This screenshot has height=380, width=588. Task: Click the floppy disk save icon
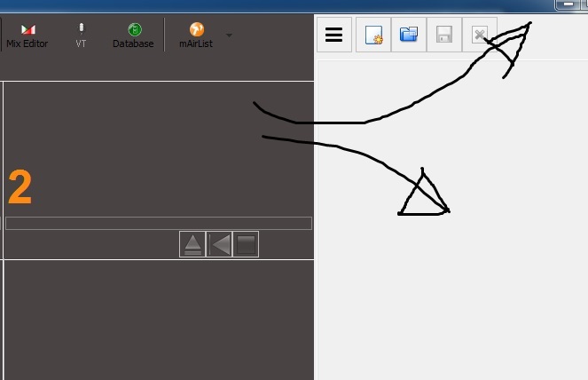[444, 36]
